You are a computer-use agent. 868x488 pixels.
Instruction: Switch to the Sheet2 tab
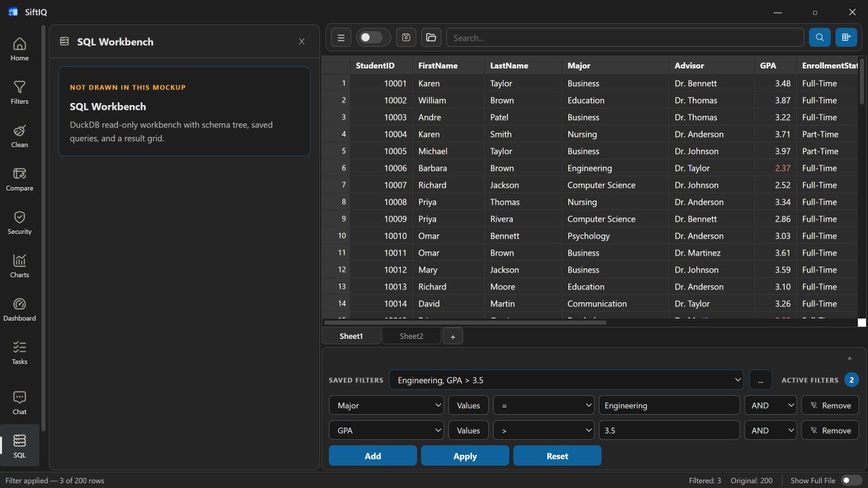pos(411,336)
